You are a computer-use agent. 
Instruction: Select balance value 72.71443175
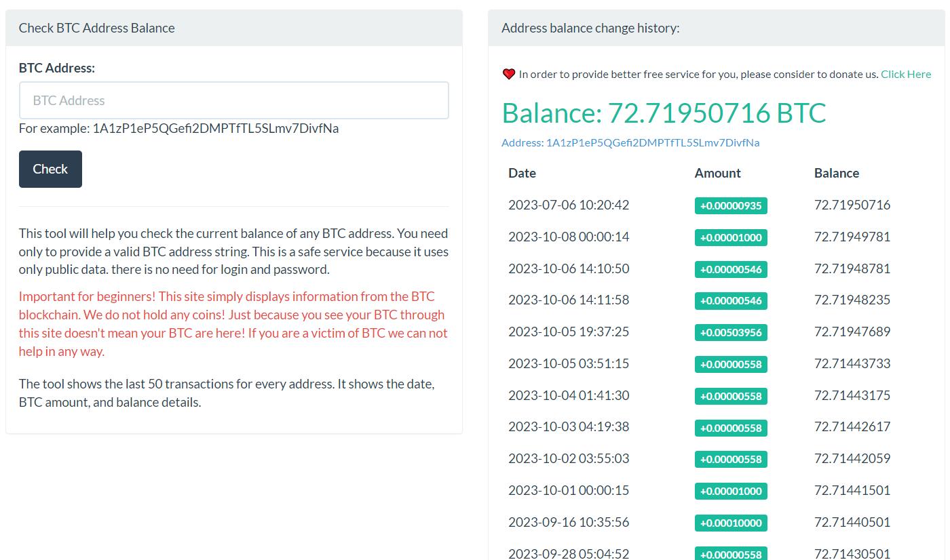[852, 395]
